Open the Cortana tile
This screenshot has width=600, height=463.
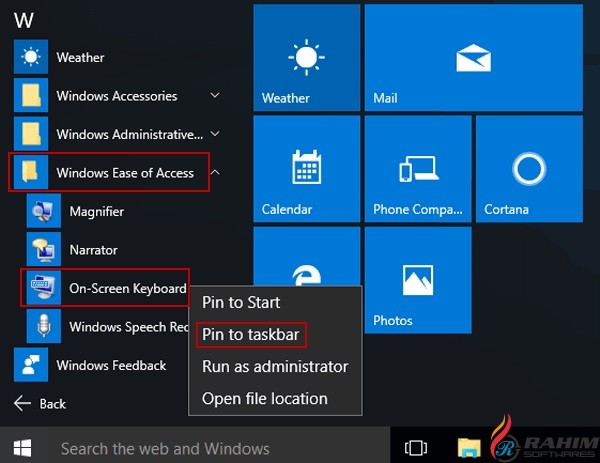click(x=529, y=169)
